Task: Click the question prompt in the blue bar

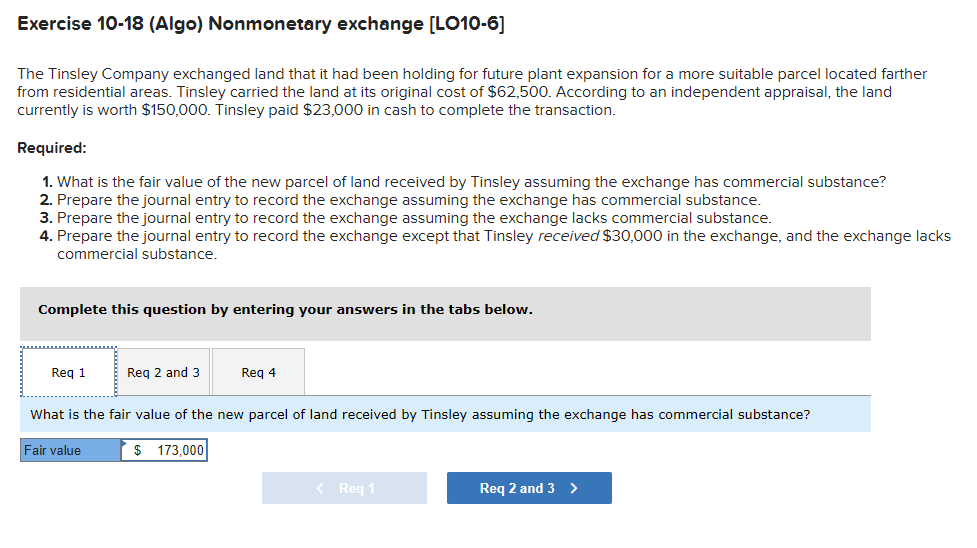Action: pos(421,414)
